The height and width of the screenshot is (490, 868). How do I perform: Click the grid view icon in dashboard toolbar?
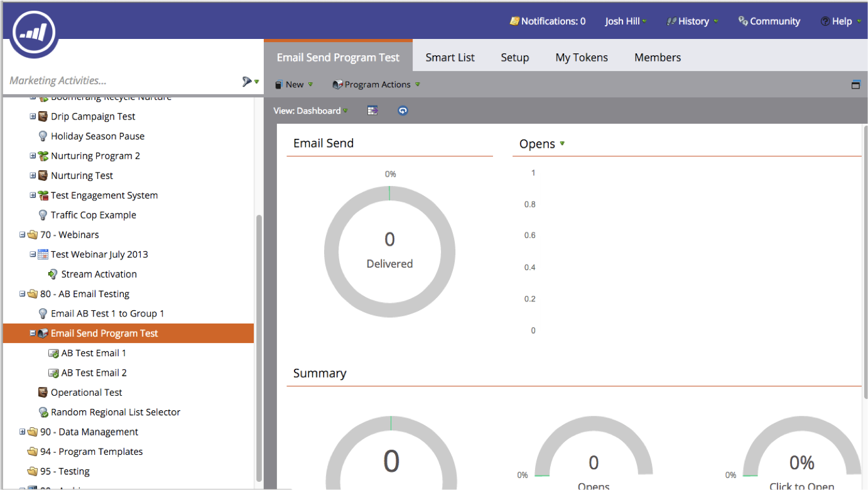pos(373,111)
